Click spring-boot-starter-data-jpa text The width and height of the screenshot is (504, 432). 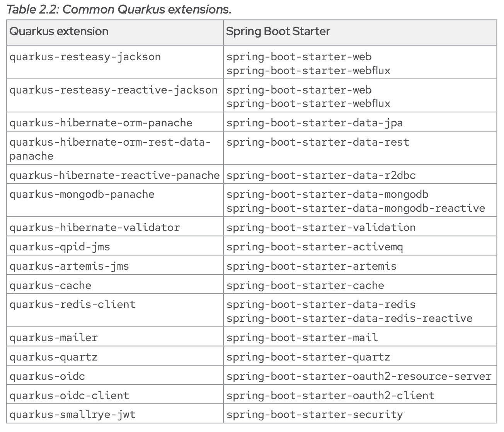(314, 123)
